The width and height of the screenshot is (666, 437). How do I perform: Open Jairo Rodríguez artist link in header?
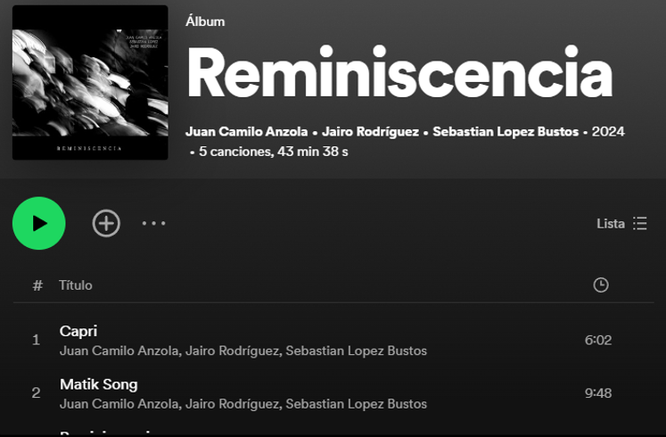370,132
